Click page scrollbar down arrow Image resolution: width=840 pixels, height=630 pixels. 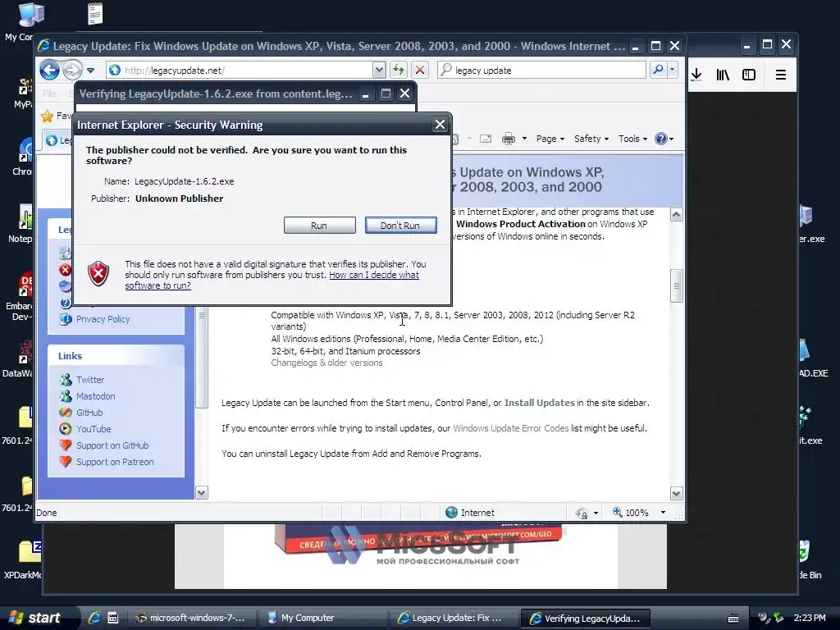click(x=677, y=493)
